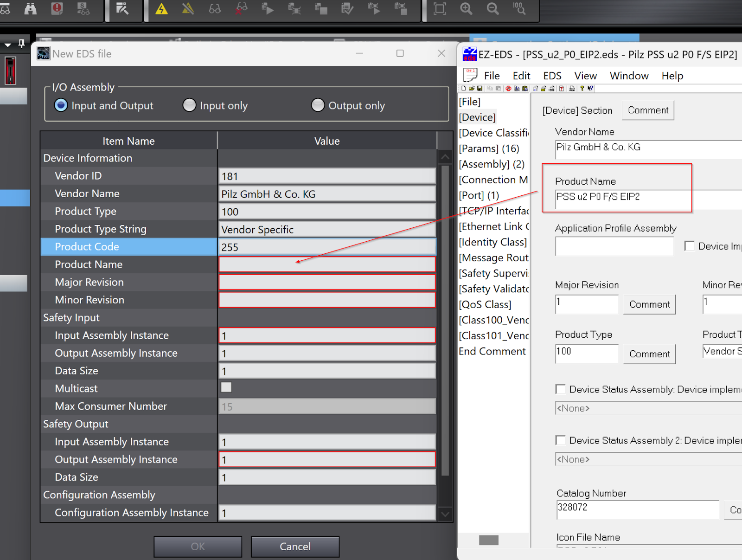Toggle the Multicast checkbox

(226, 387)
